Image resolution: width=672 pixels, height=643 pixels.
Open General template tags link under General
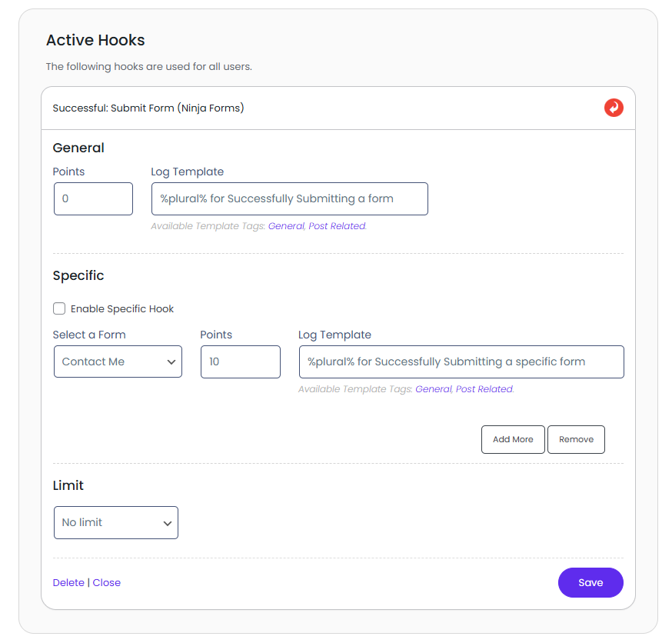(286, 226)
